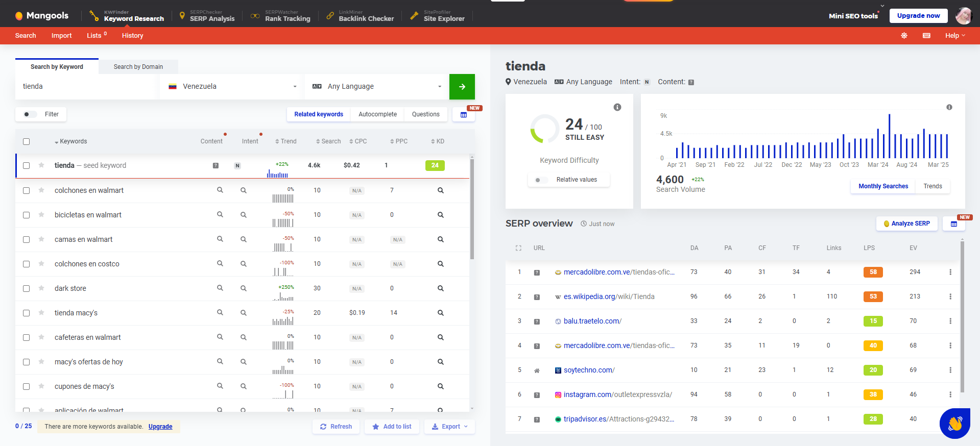Image resolution: width=980 pixels, height=446 pixels.
Task: Click Refresh button
Action: [336, 427]
